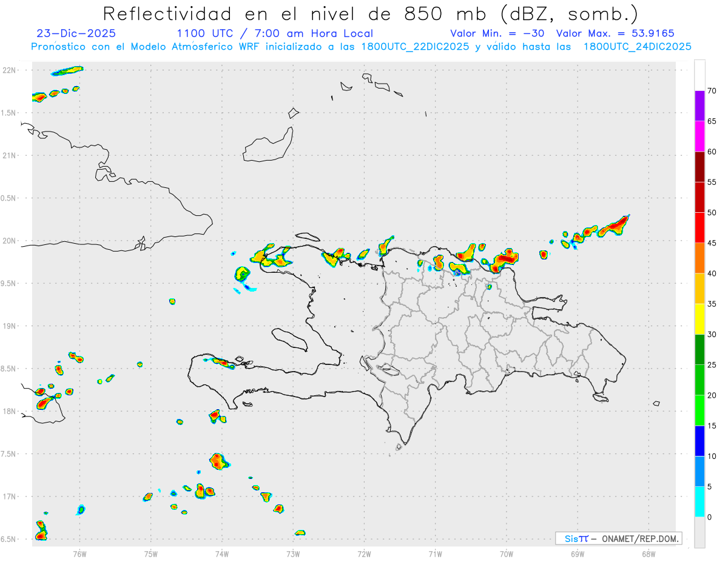Click the '69W' longitude label

578,554
